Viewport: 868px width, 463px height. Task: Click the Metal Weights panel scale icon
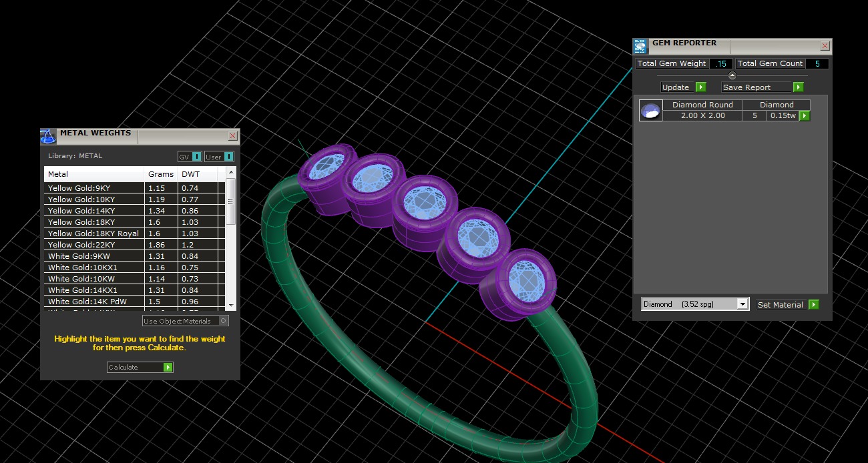(48, 136)
